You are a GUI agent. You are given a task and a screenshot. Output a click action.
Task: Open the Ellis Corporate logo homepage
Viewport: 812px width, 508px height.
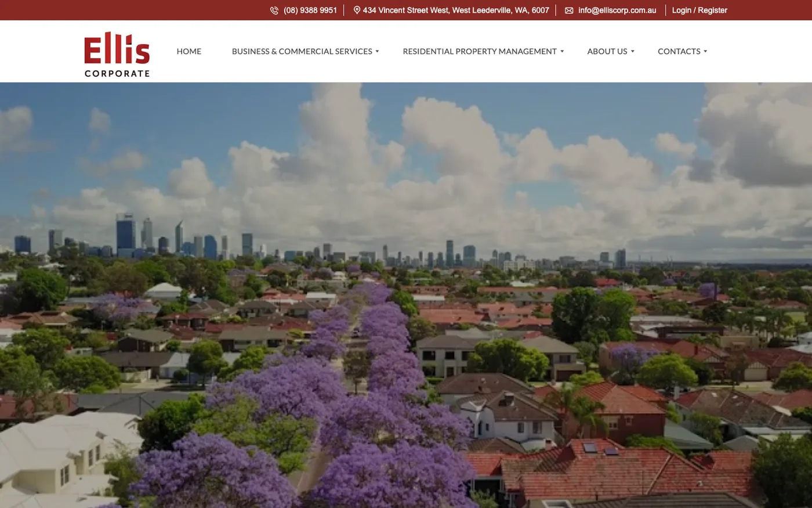coord(117,54)
